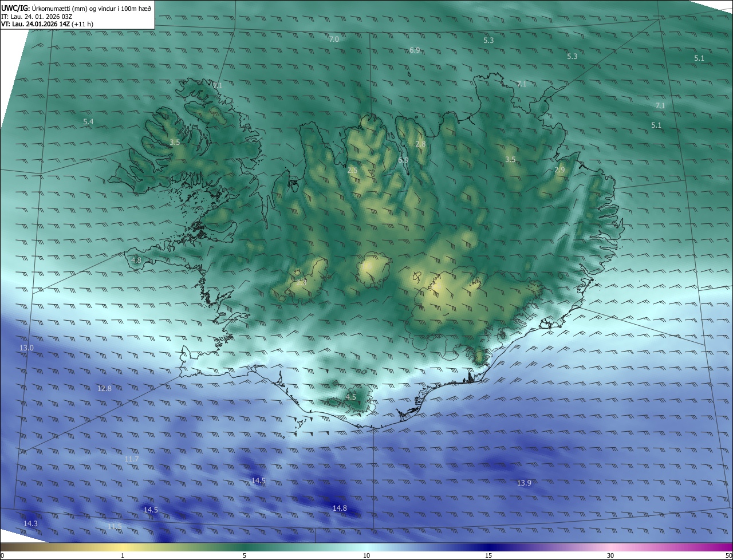Click the 4.5 value label near the south coast
The height and width of the screenshot is (560, 733).
pos(350,397)
